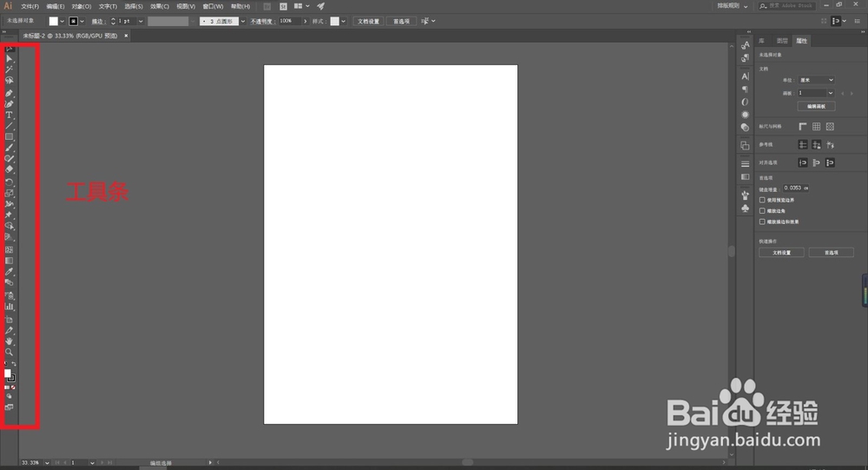Click 文档设置 button under quick actions
Viewport: 868px width, 470px height.
tap(782, 253)
